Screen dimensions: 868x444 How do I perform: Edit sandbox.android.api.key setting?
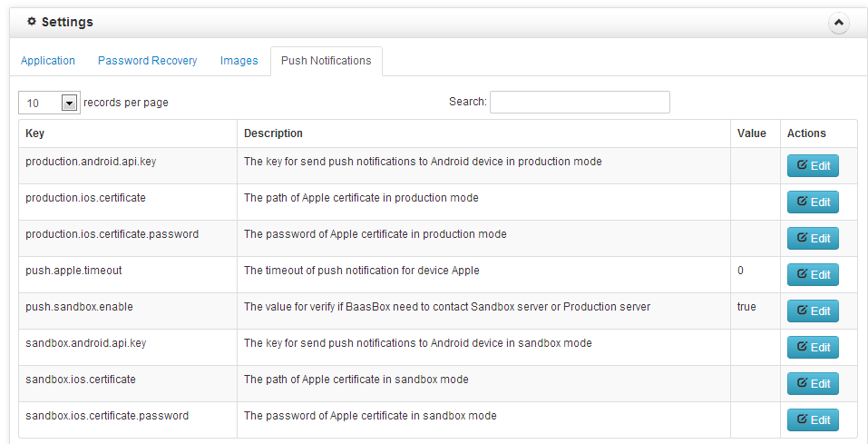pos(813,347)
